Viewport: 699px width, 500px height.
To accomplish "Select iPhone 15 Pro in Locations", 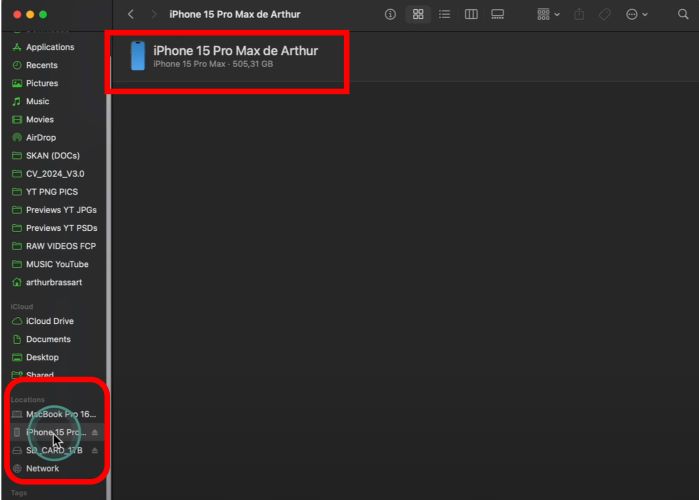I will click(x=56, y=432).
